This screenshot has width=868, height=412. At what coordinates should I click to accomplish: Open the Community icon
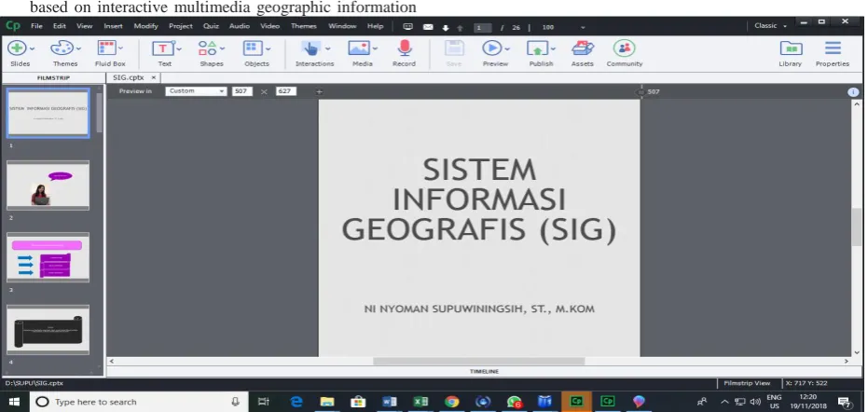(625, 48)
